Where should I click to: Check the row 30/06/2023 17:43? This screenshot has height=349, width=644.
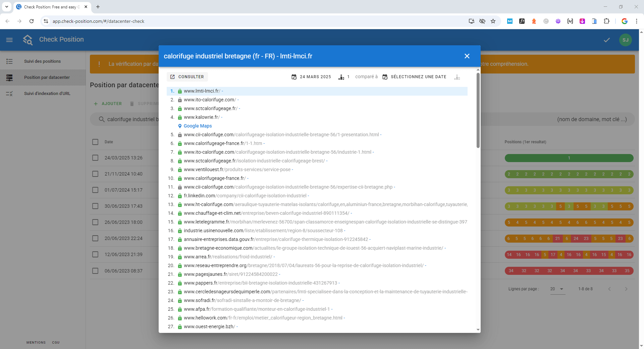pos(95,206)
